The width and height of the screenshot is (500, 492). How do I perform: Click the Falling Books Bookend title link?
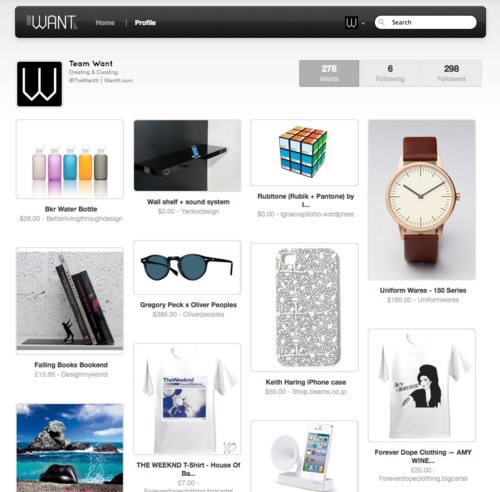(x=71, y=365)
